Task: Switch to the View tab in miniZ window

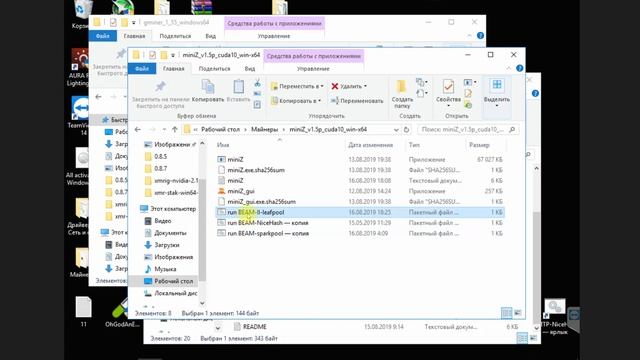Action: [x=250, y=69]
